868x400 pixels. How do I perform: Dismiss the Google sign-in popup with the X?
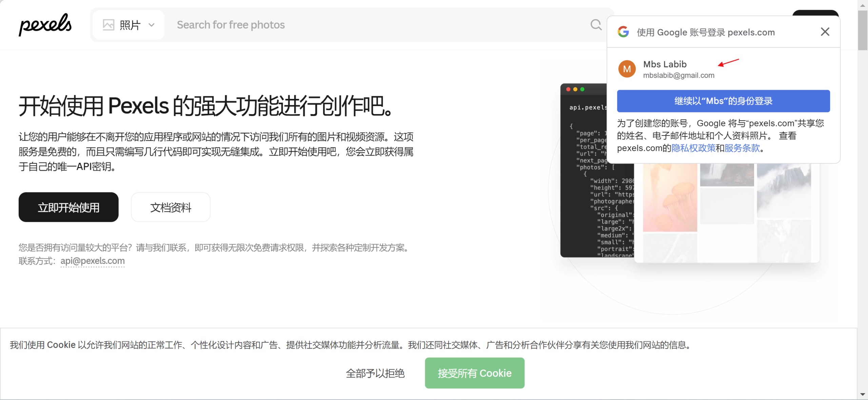pyautogui.click(x=825, y=31)
